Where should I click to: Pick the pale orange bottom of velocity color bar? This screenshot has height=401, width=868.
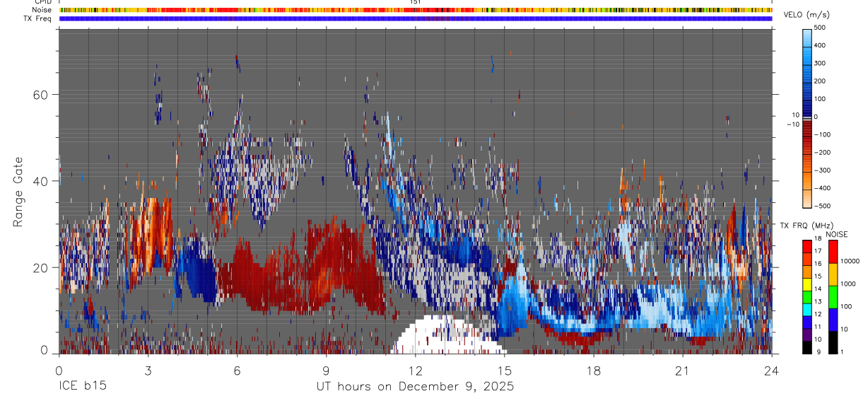(x=807, y=199)
